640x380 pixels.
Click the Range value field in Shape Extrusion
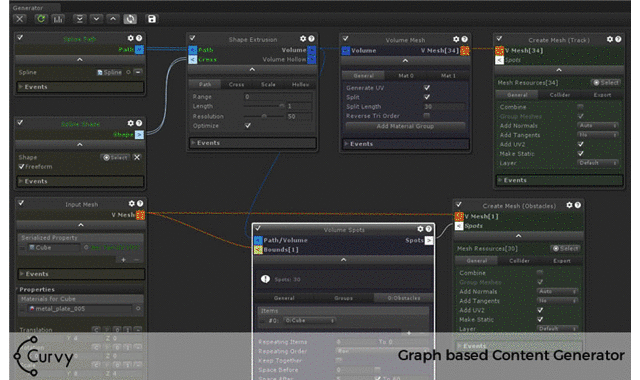(278, 97)
